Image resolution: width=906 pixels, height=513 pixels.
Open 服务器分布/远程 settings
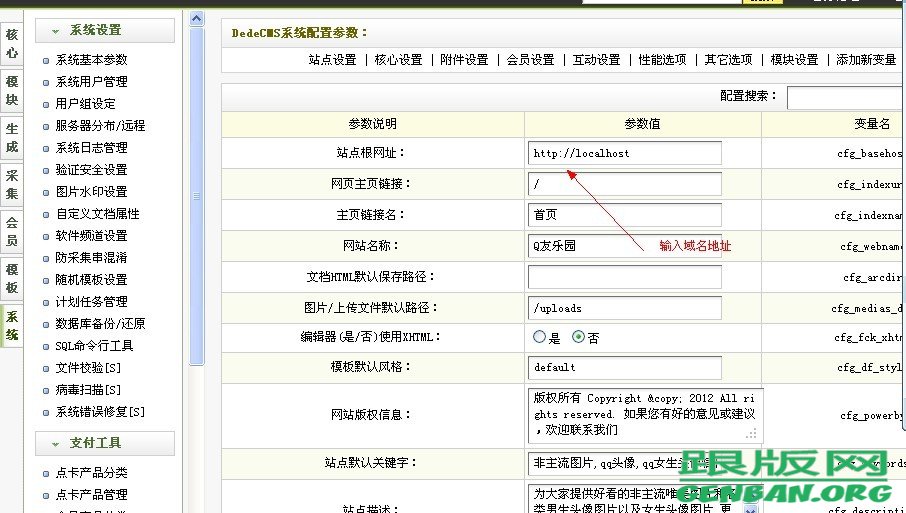100,126
